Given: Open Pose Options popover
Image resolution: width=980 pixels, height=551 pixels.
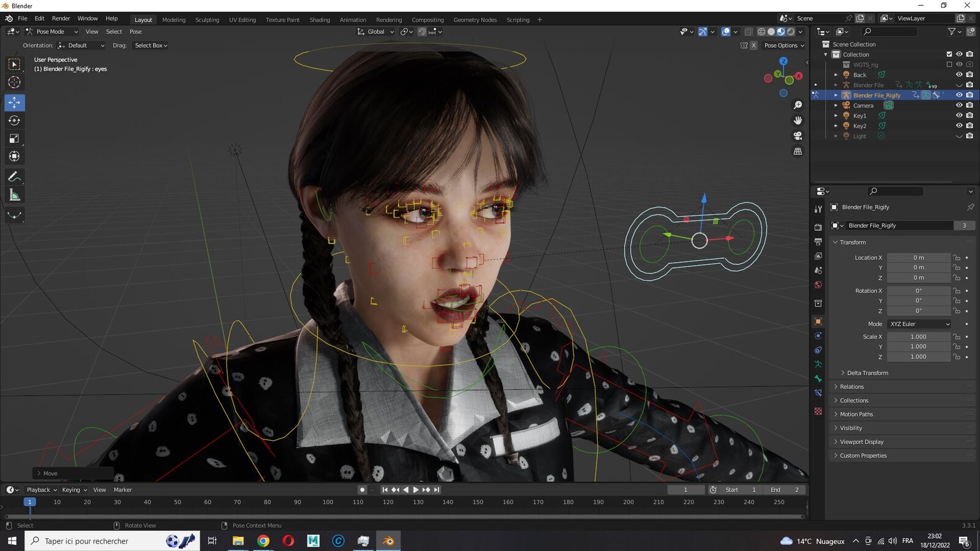Looking at the screenshot, I should click(x=784, y=45).
